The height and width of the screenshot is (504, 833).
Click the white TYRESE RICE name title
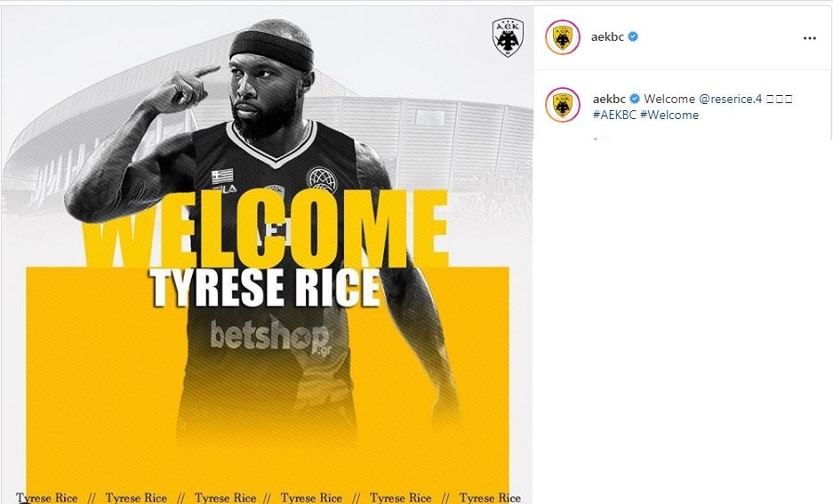(x=265, y=288)
